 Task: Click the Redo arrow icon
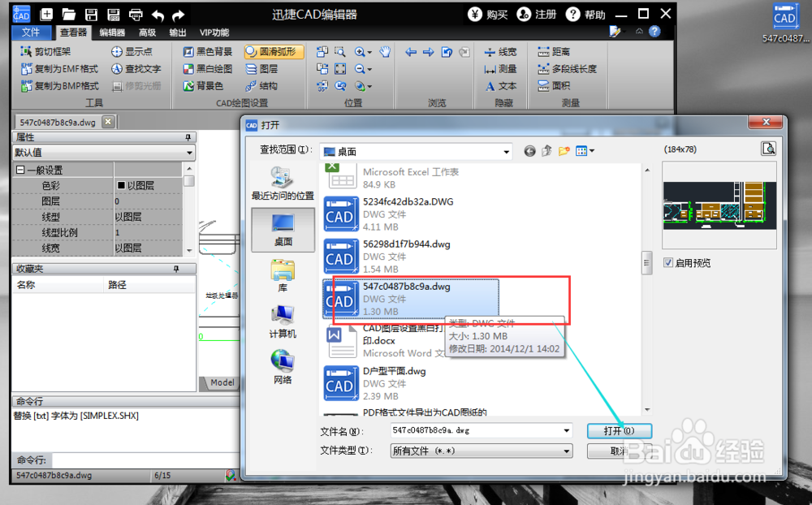(x=179, y=15)
